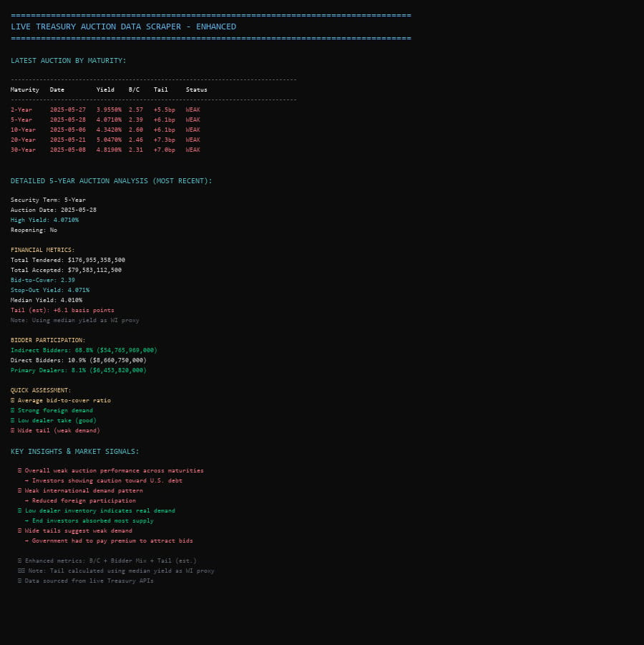Screen dimensions: 644x645
Task: Click the icon before Weak international demand pattern
Action: pyautogui.click(x=20, y=490)
